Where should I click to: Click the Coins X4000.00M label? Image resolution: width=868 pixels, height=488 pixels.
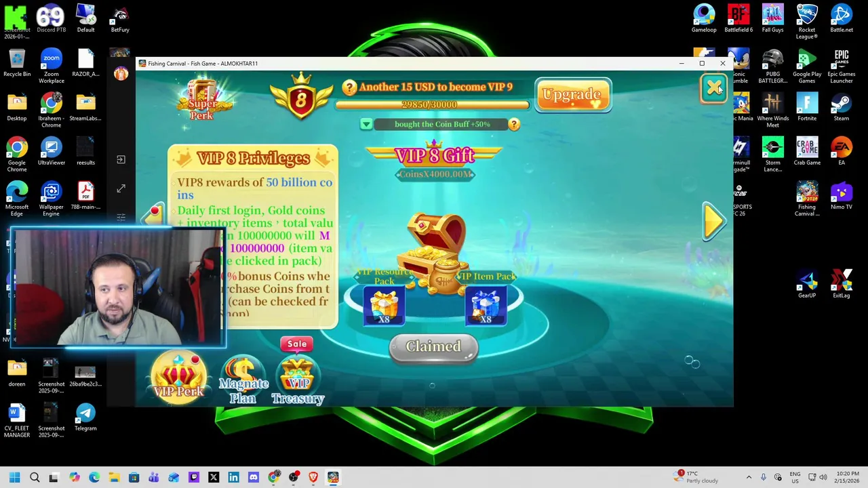435,174
